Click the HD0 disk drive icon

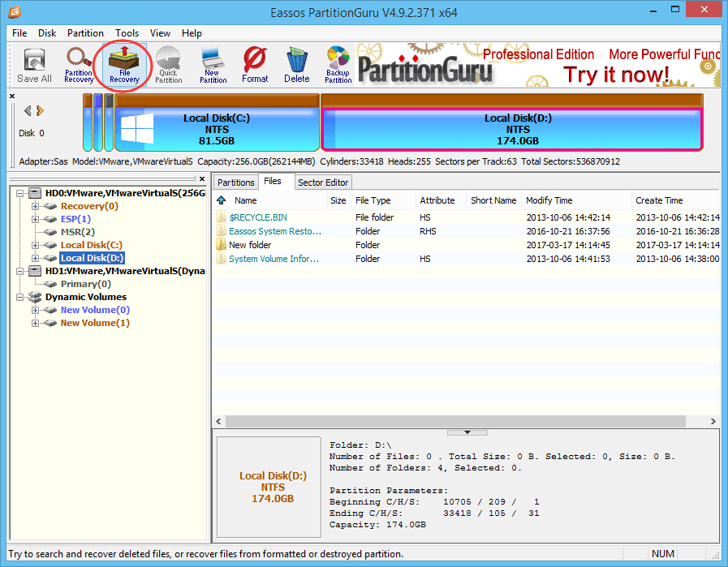tap(35, 193)
